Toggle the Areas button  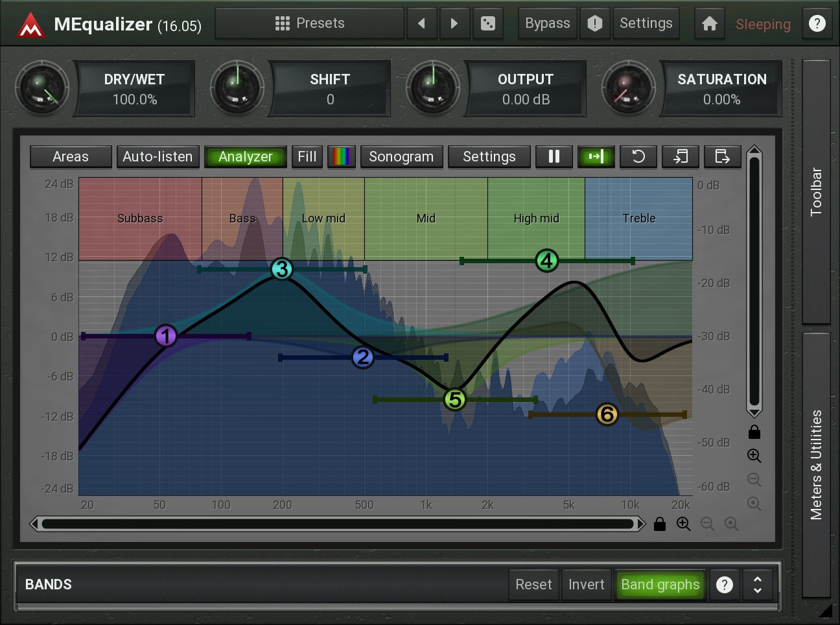tap(71, 156)
